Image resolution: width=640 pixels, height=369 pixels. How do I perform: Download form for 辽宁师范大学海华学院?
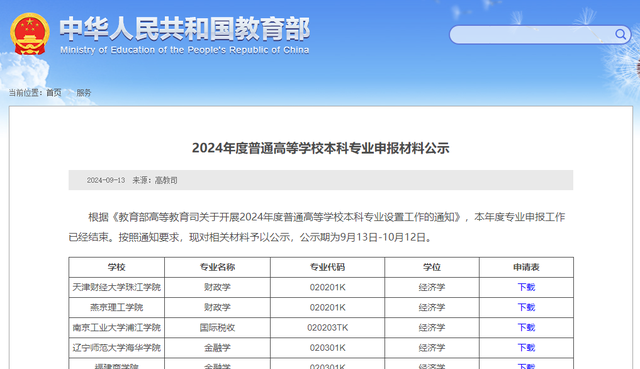click(x=526, y=348)
